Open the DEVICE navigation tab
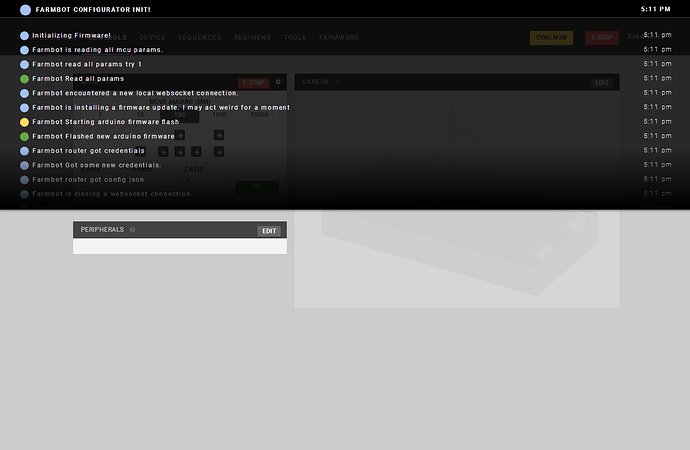This screenshot has height=450, width=690. pyautogui.click(x=152, y=38)
